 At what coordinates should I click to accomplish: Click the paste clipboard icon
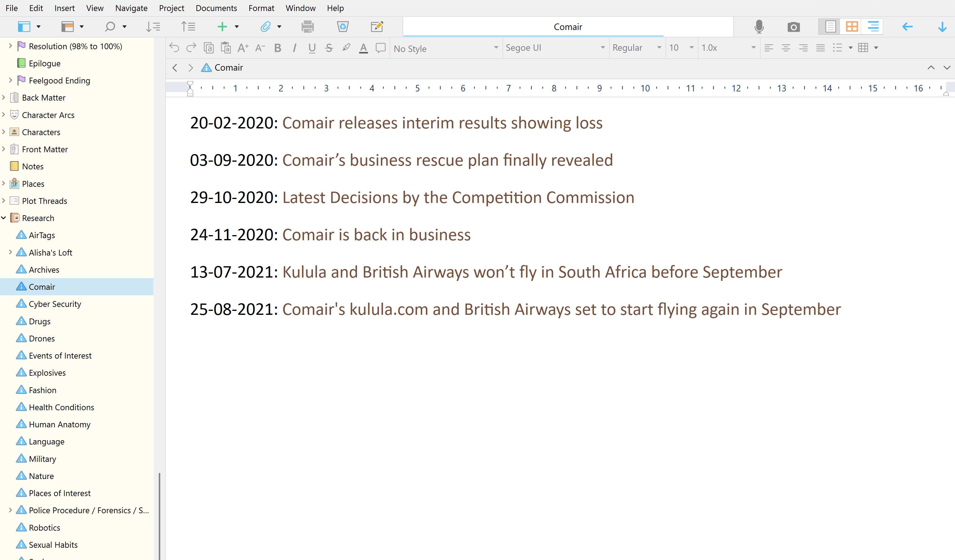[x=226, y=48]
